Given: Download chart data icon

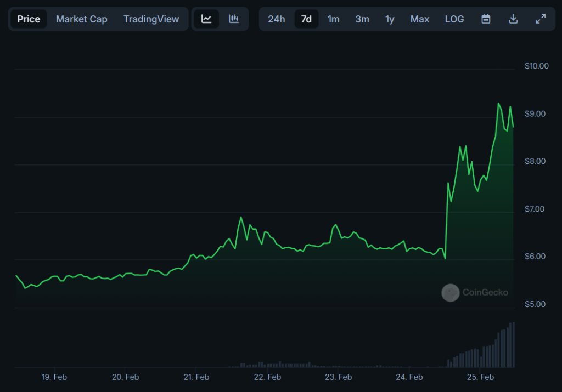Looking at the screenshot, I should point(513,19).
